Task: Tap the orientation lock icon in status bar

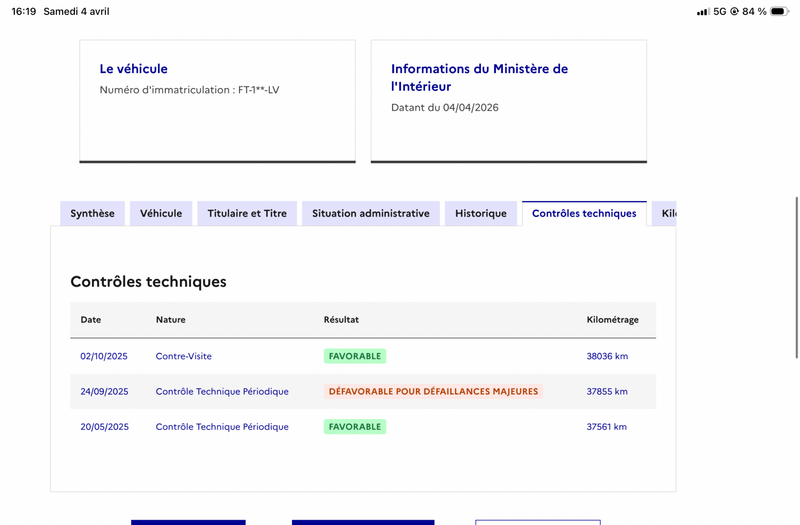Action: coord(734,11)
